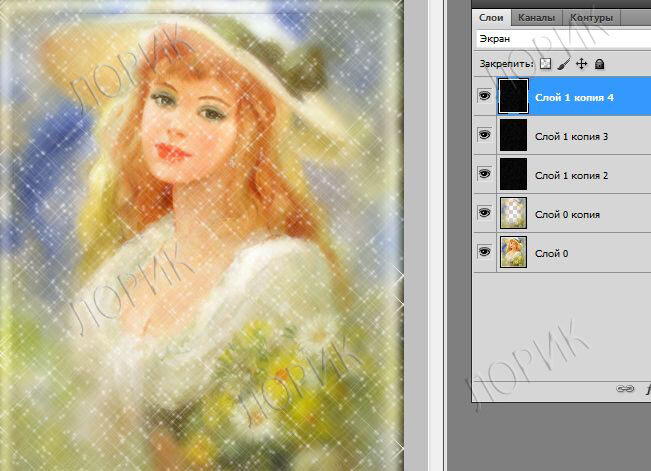Switch to the Каналы tab
This screenshot has height=471, width=651.
pyautogui.click(x=536, y=18)
